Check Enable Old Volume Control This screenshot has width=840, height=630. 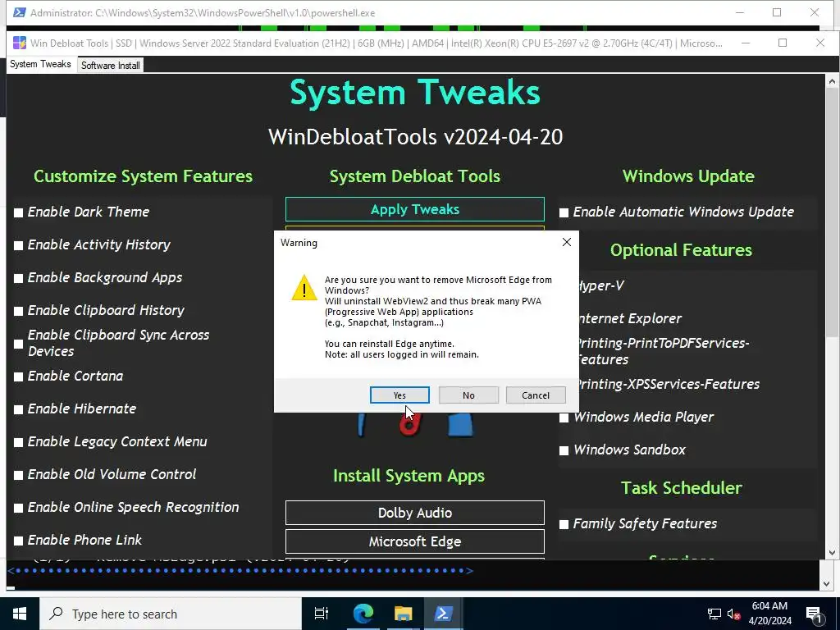[x=19, y=475]
